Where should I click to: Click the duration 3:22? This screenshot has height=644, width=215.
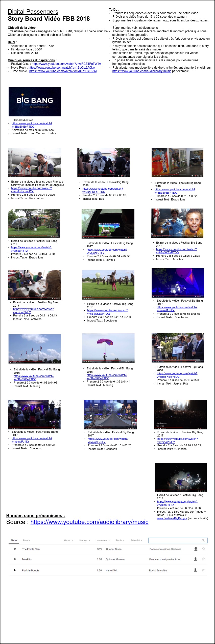pyautogui.click(x=100, y=549)
